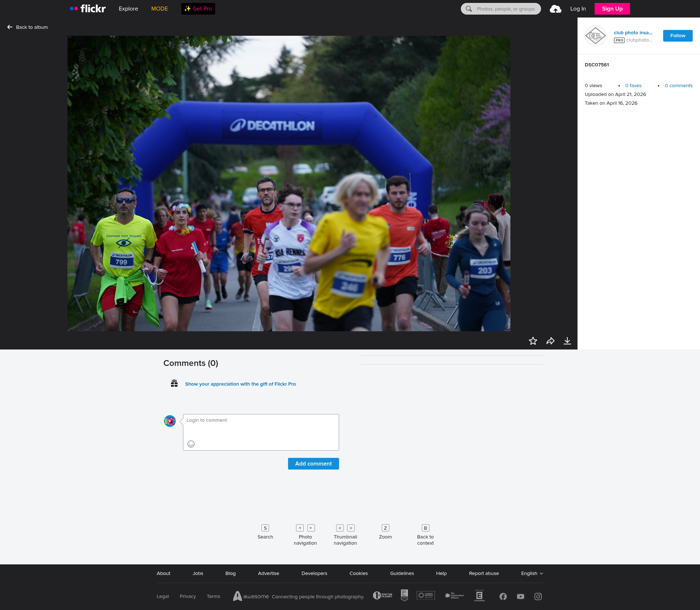Open Flickr's Instagram page icon
Screen dimensions: 700x610
pos(538,597)
